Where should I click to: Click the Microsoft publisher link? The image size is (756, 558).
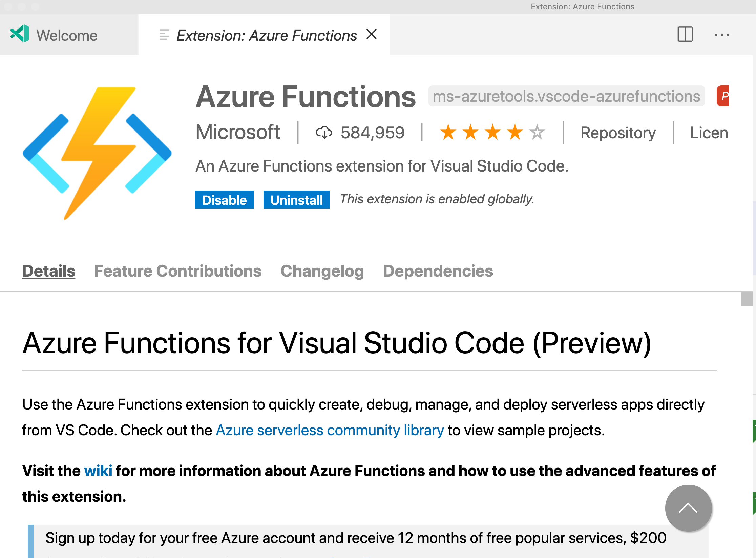237,133
